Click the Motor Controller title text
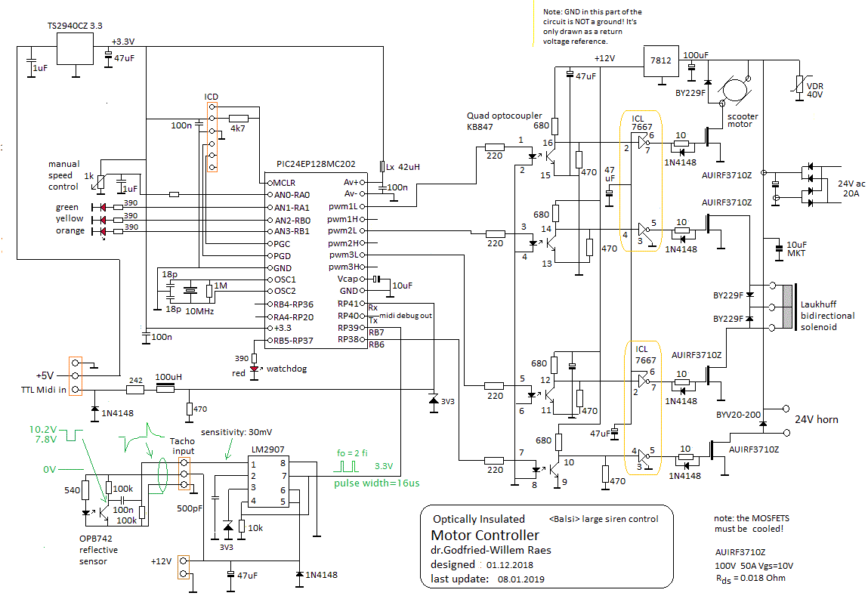 pos(485,536)
